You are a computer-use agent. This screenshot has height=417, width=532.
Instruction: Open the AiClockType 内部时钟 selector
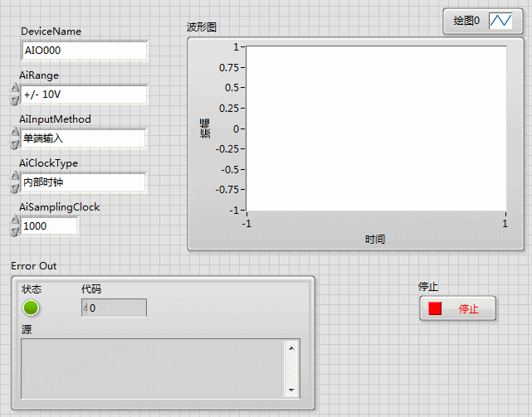pyautogui.click(x=82, y=182)
